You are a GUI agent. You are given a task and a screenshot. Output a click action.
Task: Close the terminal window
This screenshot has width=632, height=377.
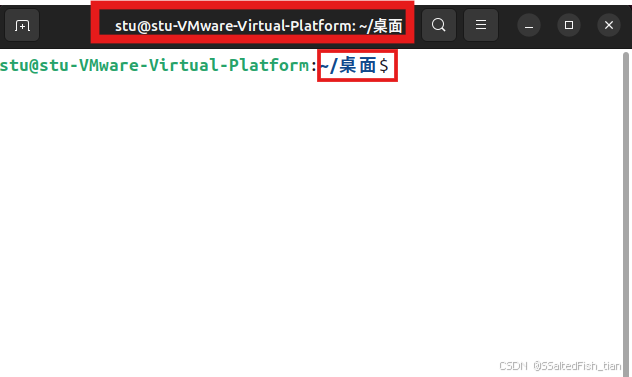(x=609, y=25)
